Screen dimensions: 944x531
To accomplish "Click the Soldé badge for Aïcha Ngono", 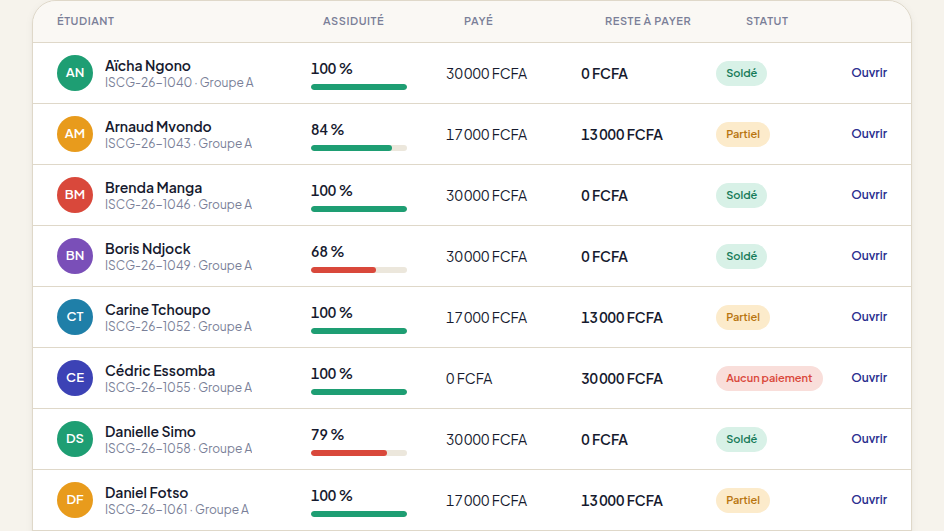I will pyautogui.click(x=741, y=73).
